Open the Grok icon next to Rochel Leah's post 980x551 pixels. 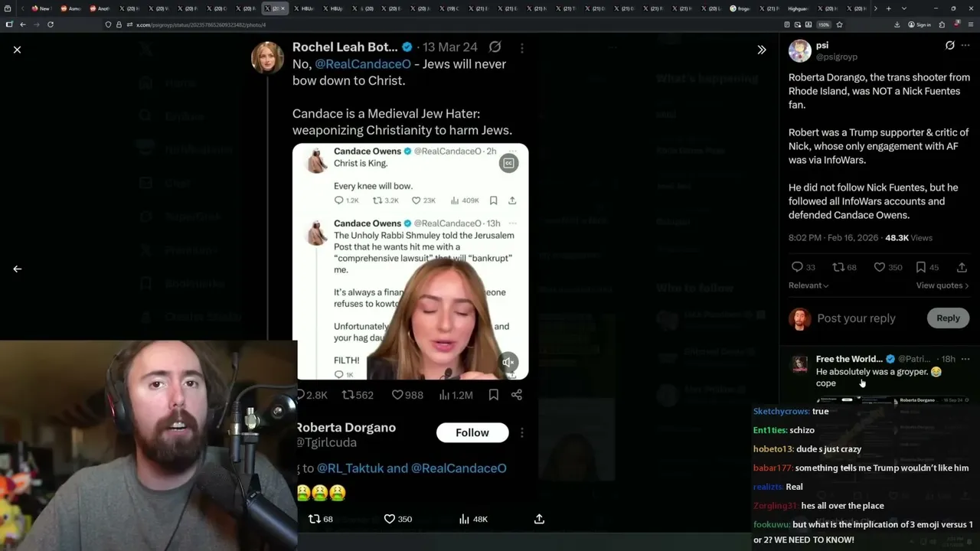coord(495,47)
